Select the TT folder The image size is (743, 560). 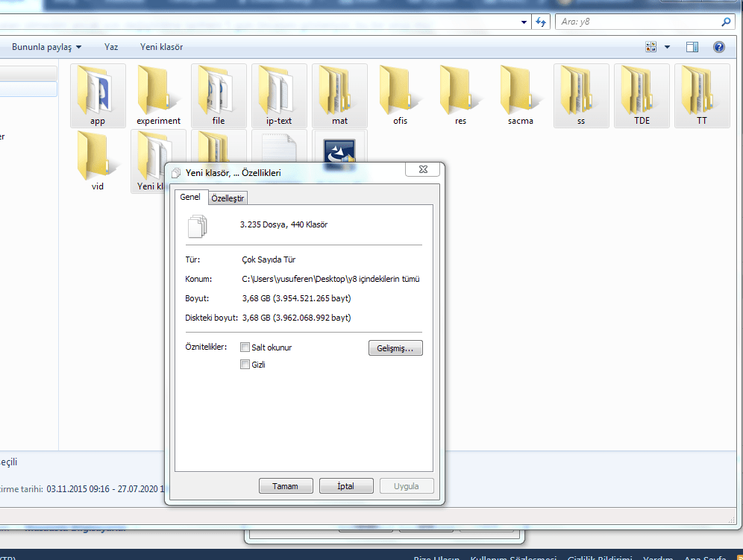click(702, 95)
